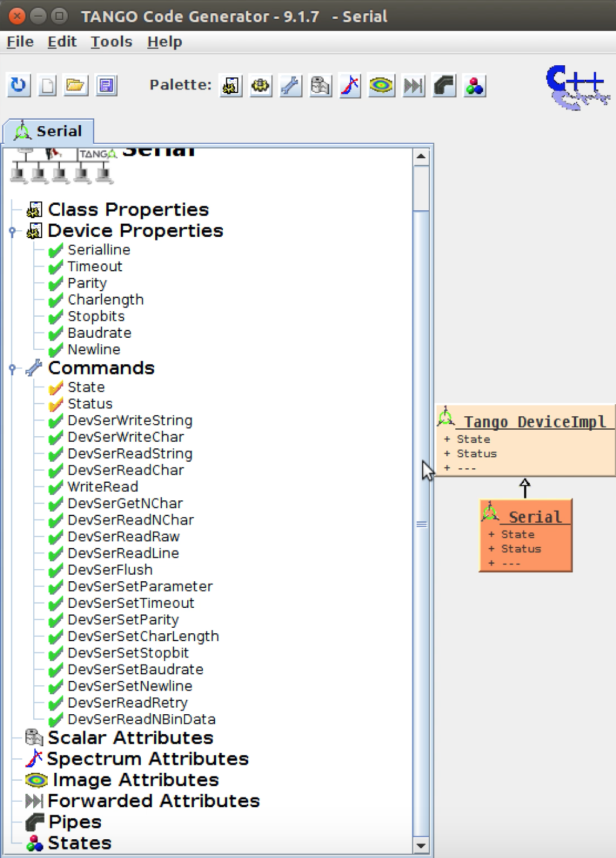
Task: Click the green check beside Baudrate
Action: 56,333
